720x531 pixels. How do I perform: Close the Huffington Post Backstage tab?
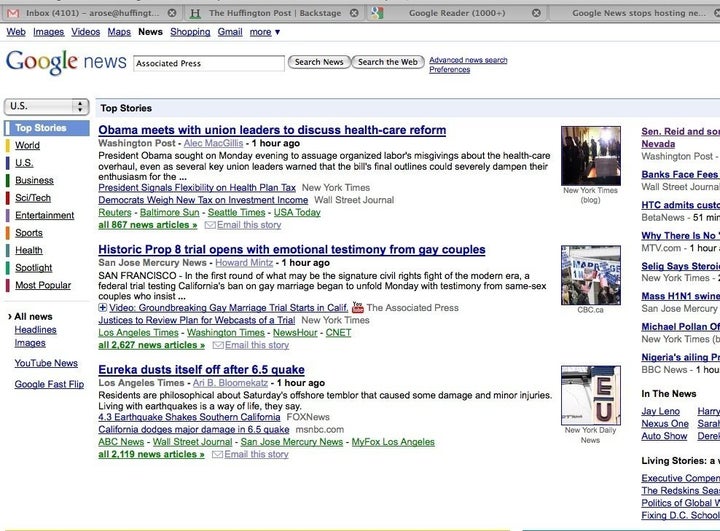point(354,13)
